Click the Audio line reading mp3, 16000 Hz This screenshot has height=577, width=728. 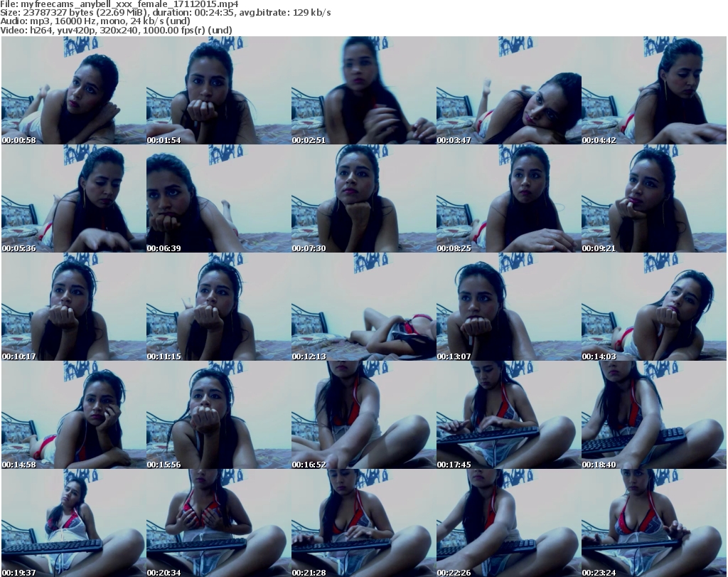pos(95,21)
